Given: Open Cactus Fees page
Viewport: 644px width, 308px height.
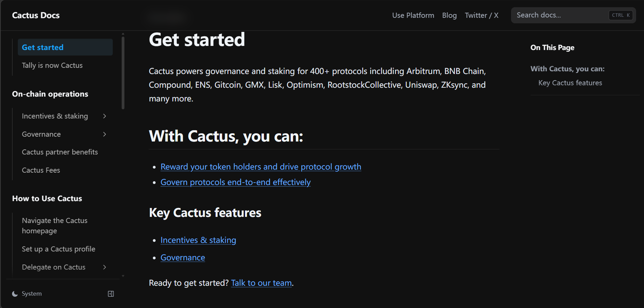Looking at the screenshot, I should pos(41,170).
